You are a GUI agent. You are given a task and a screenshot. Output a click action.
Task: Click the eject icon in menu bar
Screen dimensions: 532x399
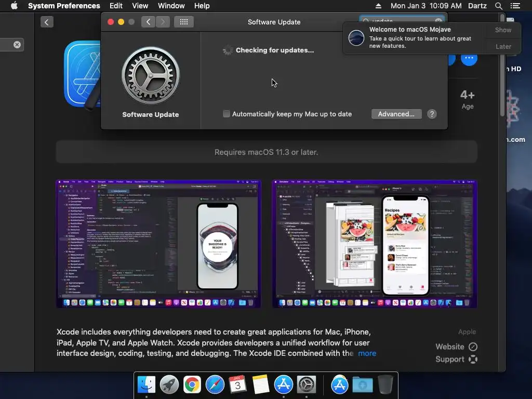378,6
